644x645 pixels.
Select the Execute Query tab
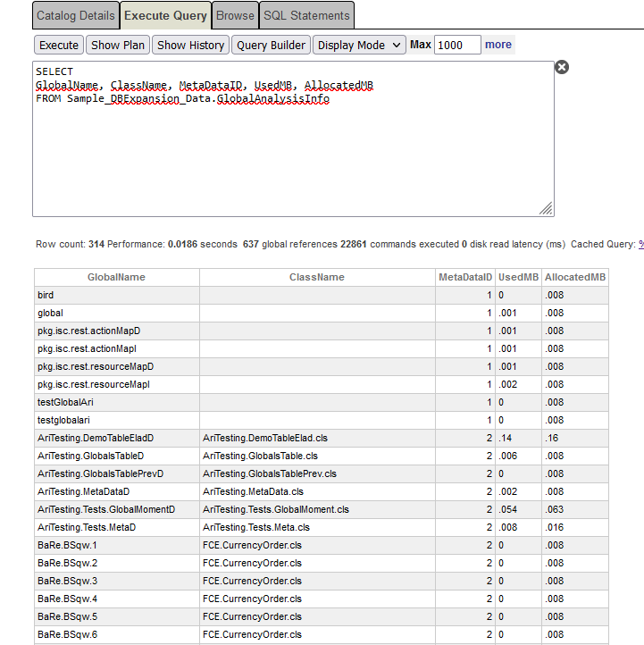point(165,15)
